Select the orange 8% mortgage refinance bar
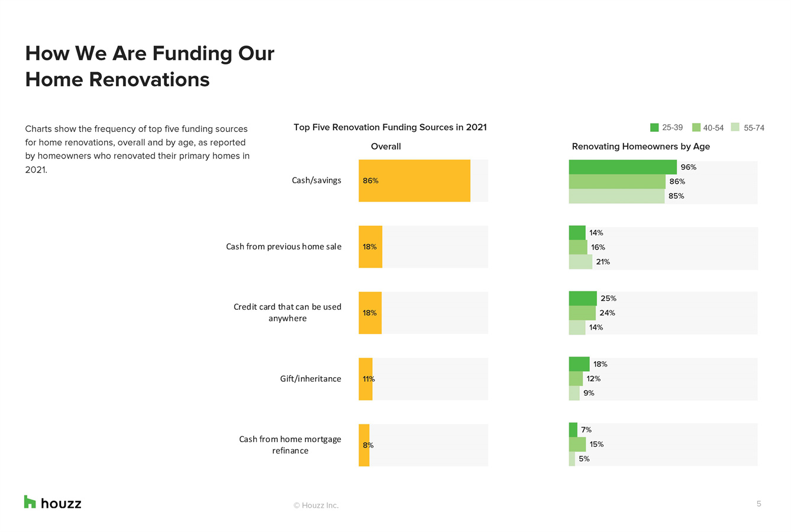The width and height of the screenshot is (791, 532). coord(364,445)
